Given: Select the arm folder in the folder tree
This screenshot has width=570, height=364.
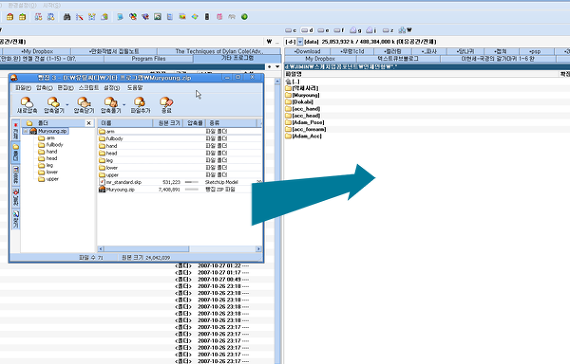Looking at the screenshot, I should (47, 138).
